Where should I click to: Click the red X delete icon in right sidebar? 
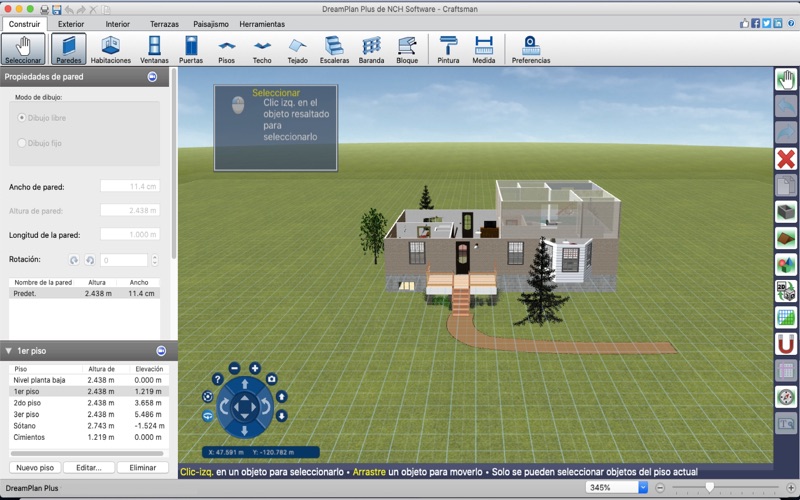(x=786, y=159)
